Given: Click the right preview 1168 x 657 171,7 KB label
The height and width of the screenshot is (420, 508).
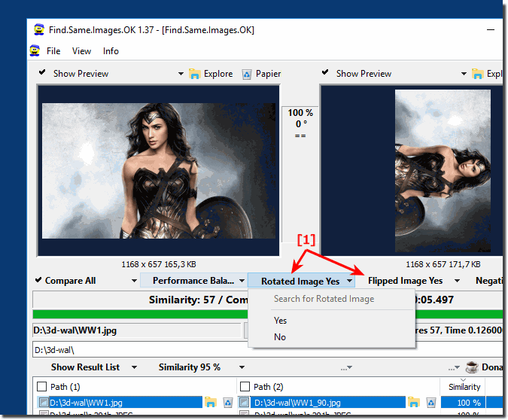Looking at the screenshot, I should click(443, 264).
